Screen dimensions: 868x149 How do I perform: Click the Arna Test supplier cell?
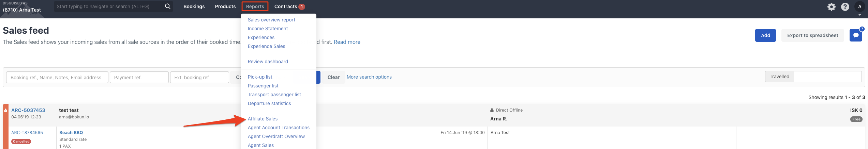click(500, 133)
